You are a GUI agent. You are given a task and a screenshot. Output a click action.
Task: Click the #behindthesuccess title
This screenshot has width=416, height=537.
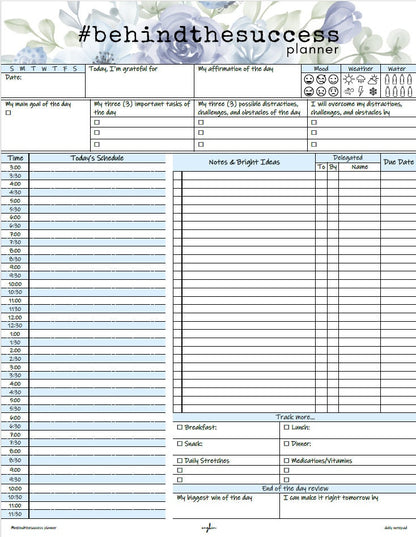[x=209, y=35]
